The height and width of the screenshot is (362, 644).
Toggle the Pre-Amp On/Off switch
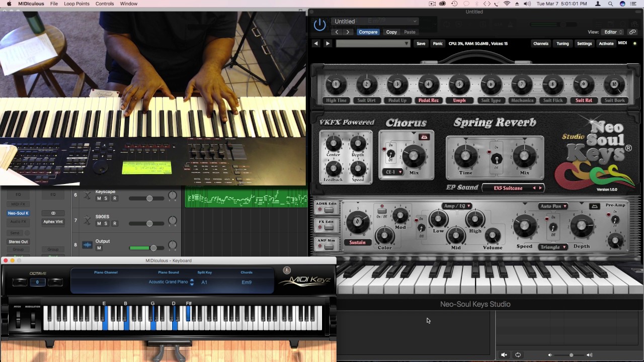click(x=615, y=219)
